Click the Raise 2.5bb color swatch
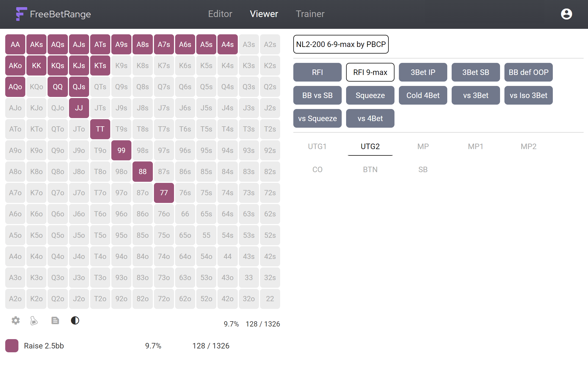Screen dimensions: 588x377 tap(12, 346)
